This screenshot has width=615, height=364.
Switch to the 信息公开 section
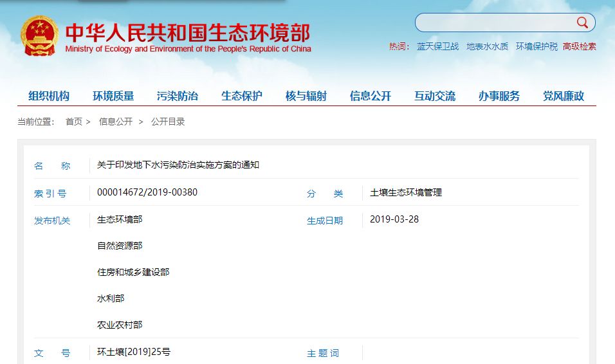pyautogui.click(x=371, y=96)
